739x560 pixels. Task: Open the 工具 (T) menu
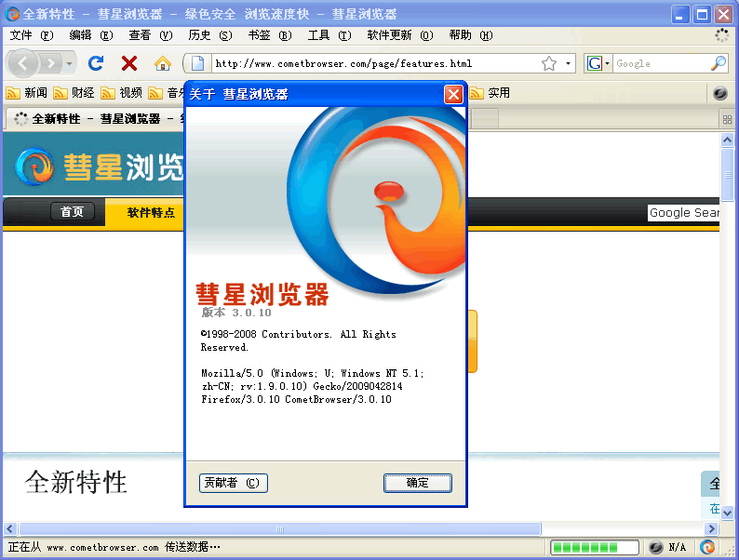point(329,35)
